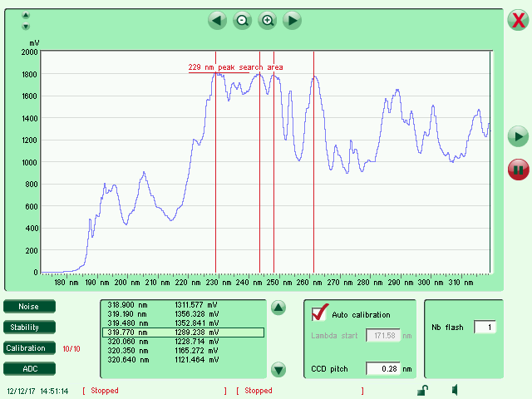Click the zoom in magnifier icon
This screenshot has height=399, width=532.
point(268,21)
